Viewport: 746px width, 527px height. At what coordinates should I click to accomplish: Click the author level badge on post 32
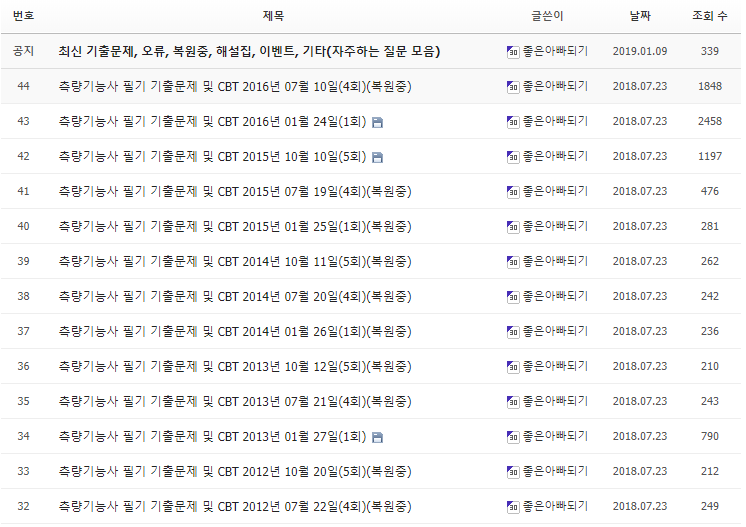coord(513,507)
